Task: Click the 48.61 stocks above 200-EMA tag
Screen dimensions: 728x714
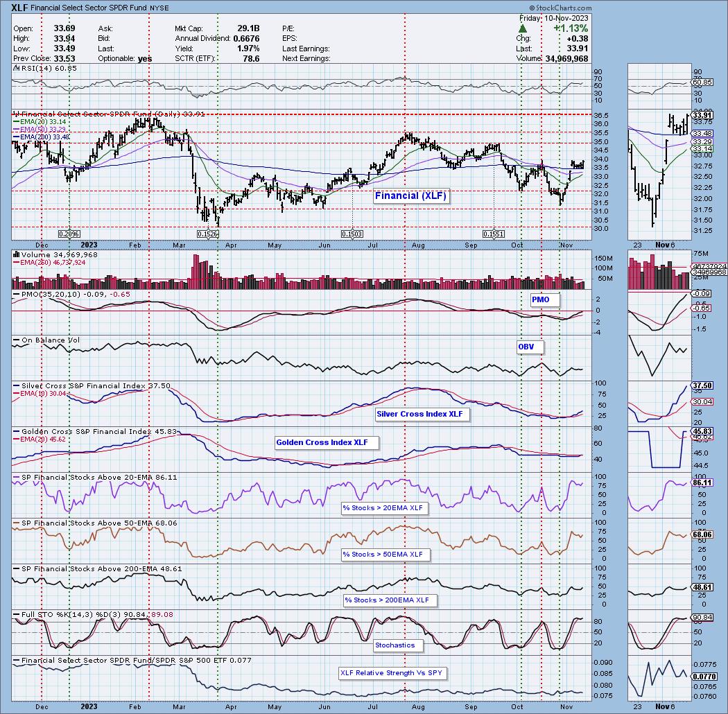Action: coord(702,587)
